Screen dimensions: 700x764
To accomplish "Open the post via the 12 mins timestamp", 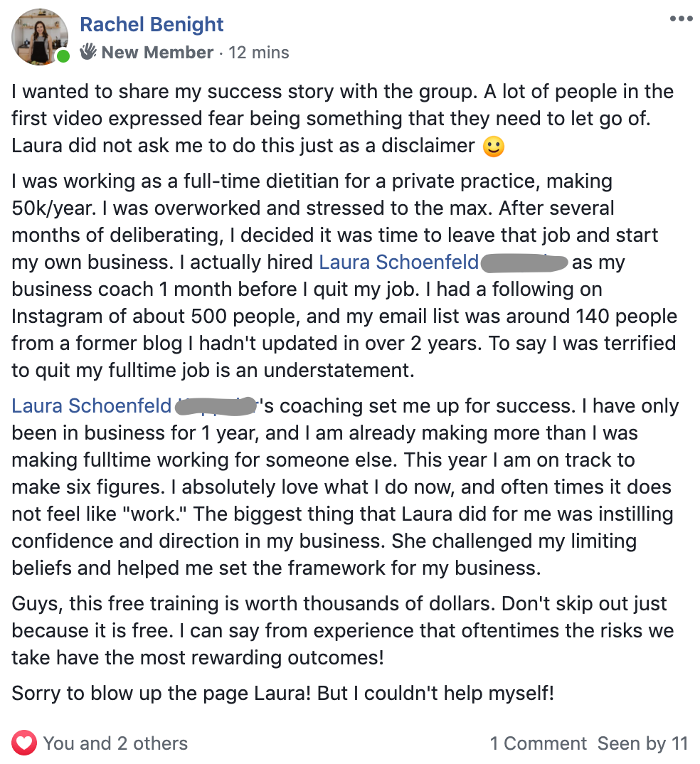I will 259,52.
